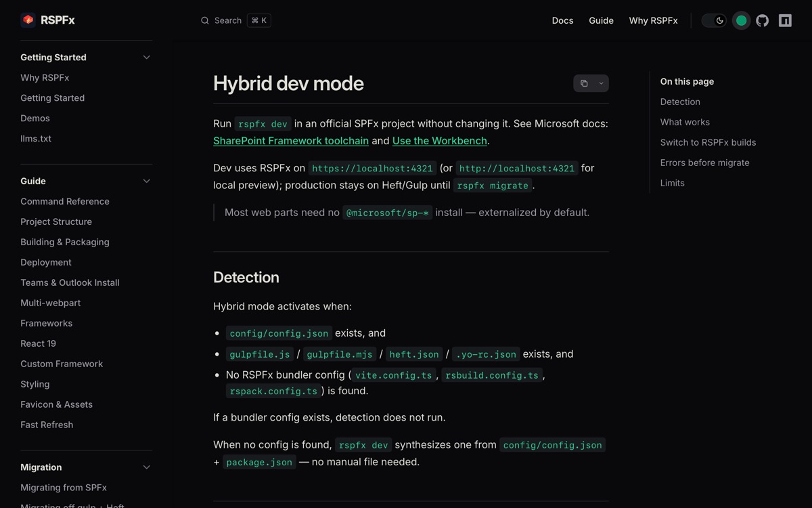The height and width of the screenshot is (508, 812).
Task: Click the rsbuild.config.ts code snippet
Action: pos(492,375)
